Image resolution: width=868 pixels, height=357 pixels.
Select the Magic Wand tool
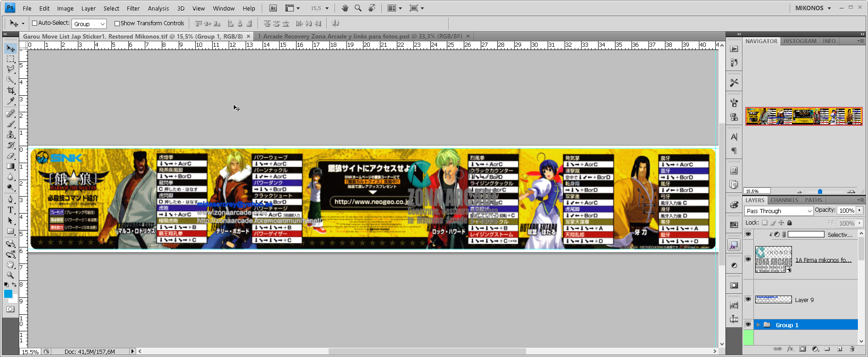pyautogui.click(x=11, y=80)
